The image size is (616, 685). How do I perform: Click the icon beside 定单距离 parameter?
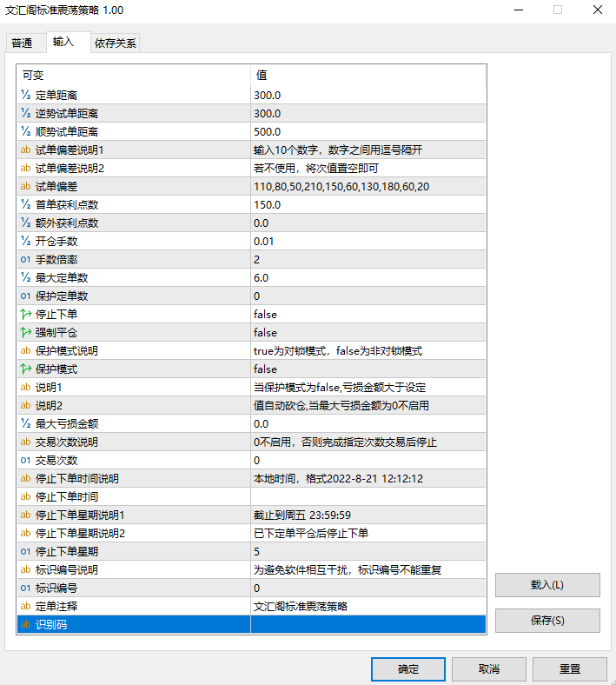pos(25,95)
